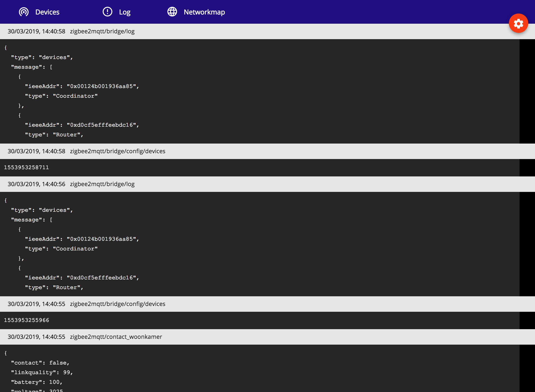Open the Networkmap tab
The height and width of the screenshot is (392, 535).
[x=204, y=12]
